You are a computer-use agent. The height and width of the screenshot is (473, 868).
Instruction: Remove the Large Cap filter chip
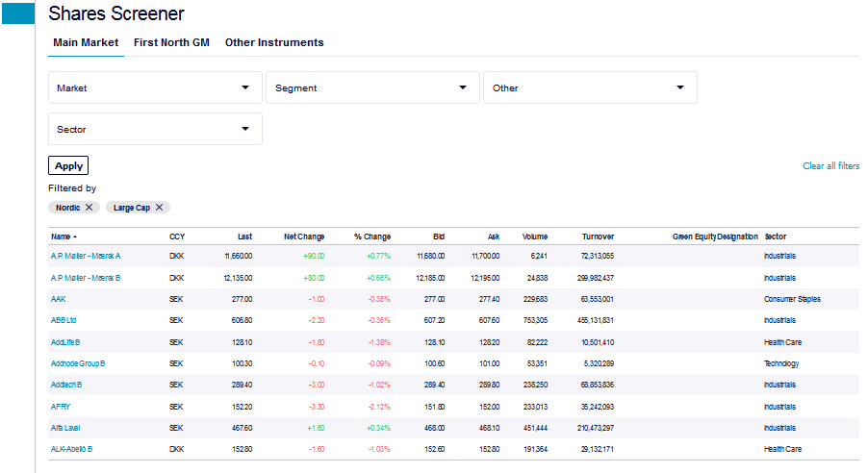coord(160,208)
